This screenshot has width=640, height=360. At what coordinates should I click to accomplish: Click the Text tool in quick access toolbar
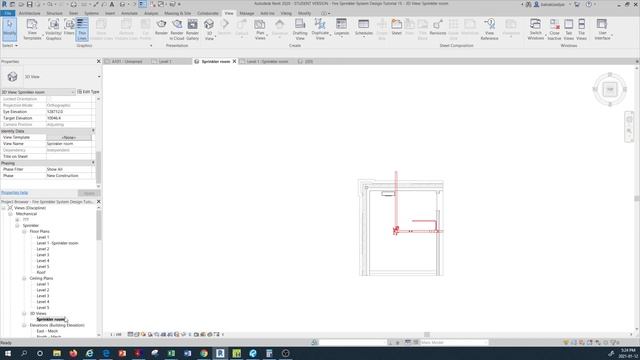click(112, 4)
